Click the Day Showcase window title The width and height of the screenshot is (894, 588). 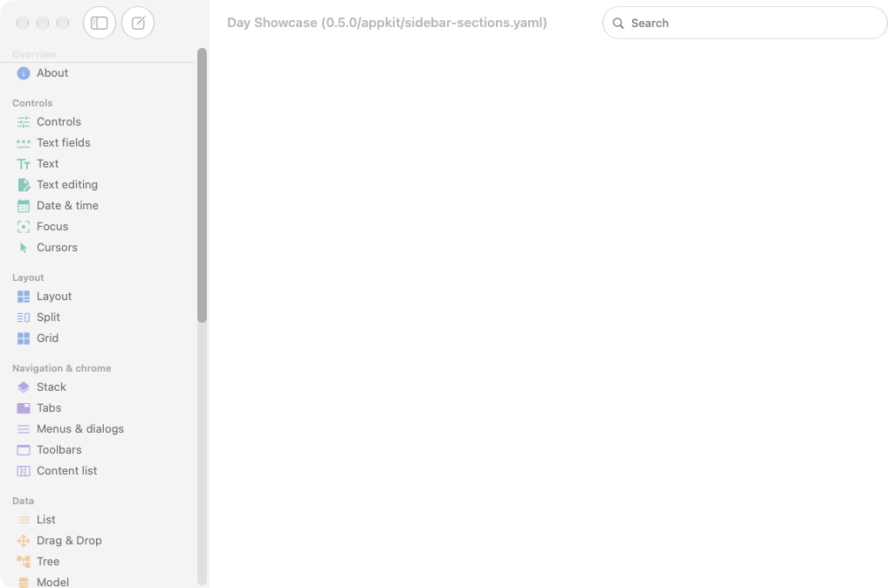click(387, 23)
